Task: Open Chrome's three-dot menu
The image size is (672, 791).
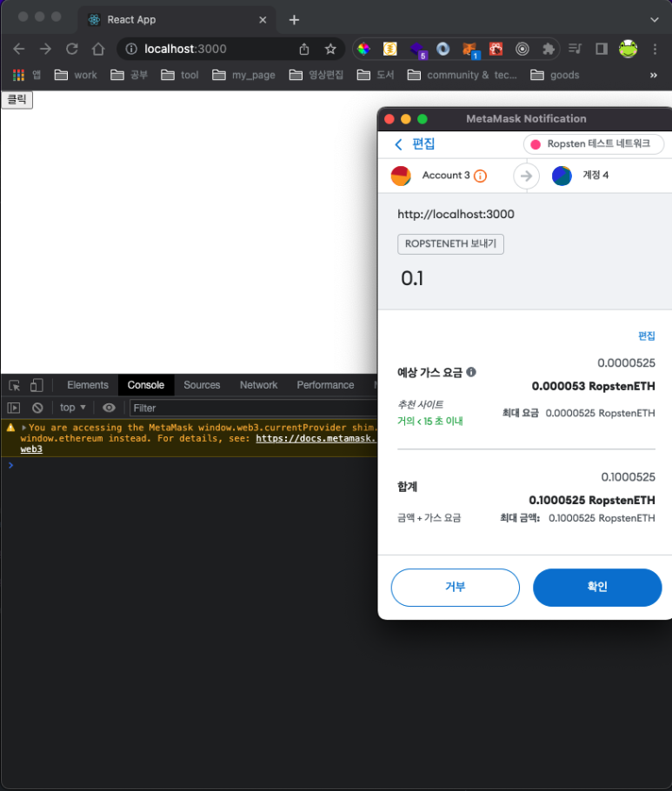Action: click(655, 49)
